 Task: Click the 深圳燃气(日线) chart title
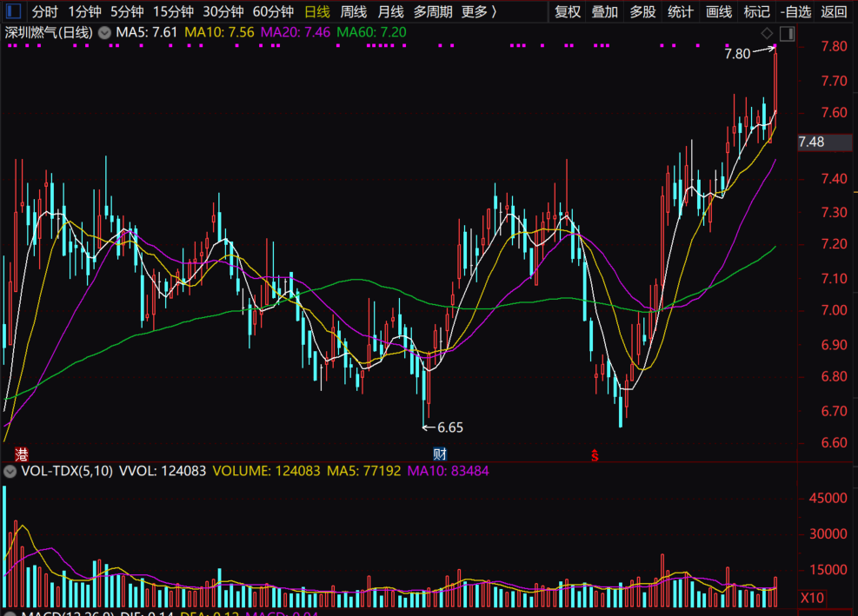tap(49, 33)
